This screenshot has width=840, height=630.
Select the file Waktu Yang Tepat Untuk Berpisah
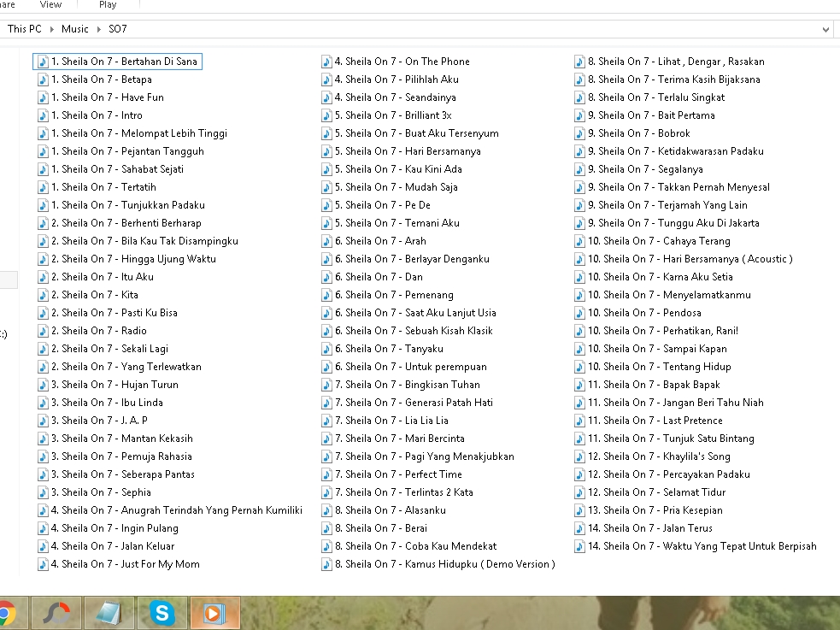(x=696, y=546)
